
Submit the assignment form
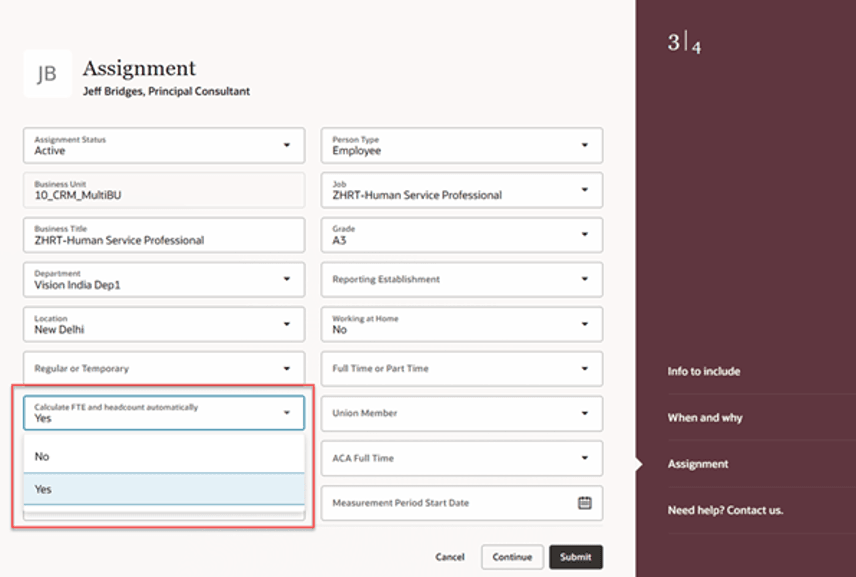[576, 557]
